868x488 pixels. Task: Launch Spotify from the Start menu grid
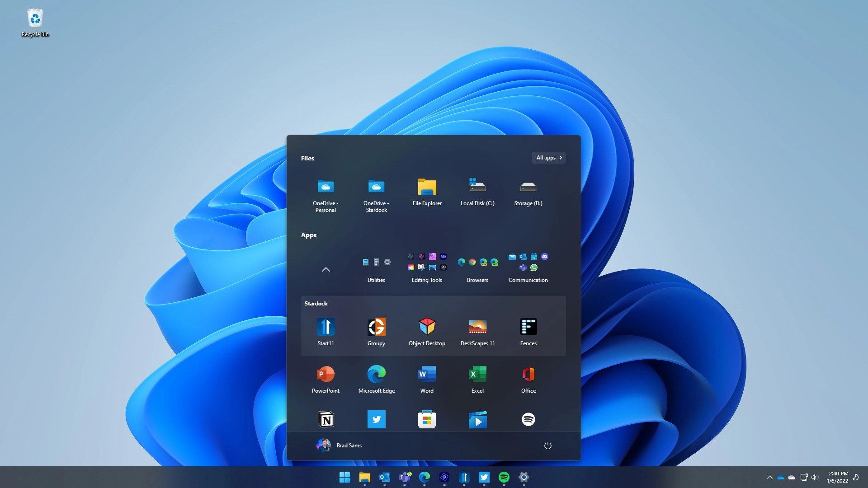(x=528, y=419)
